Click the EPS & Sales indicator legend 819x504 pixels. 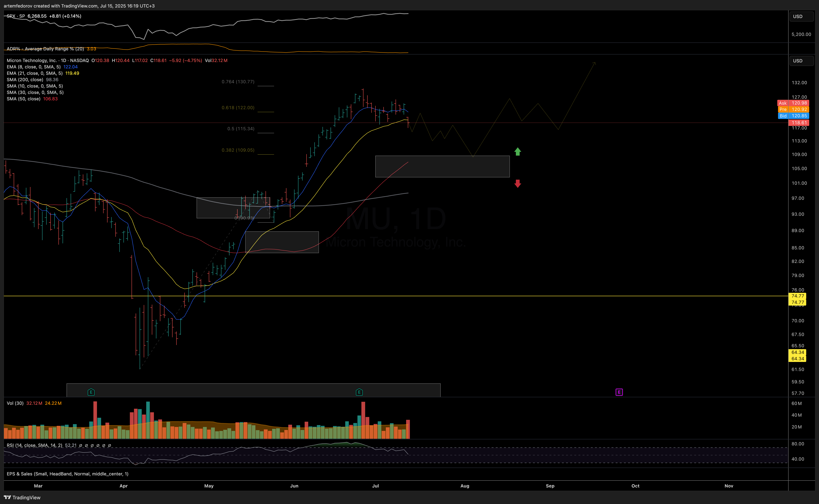[x=67, y=474]
